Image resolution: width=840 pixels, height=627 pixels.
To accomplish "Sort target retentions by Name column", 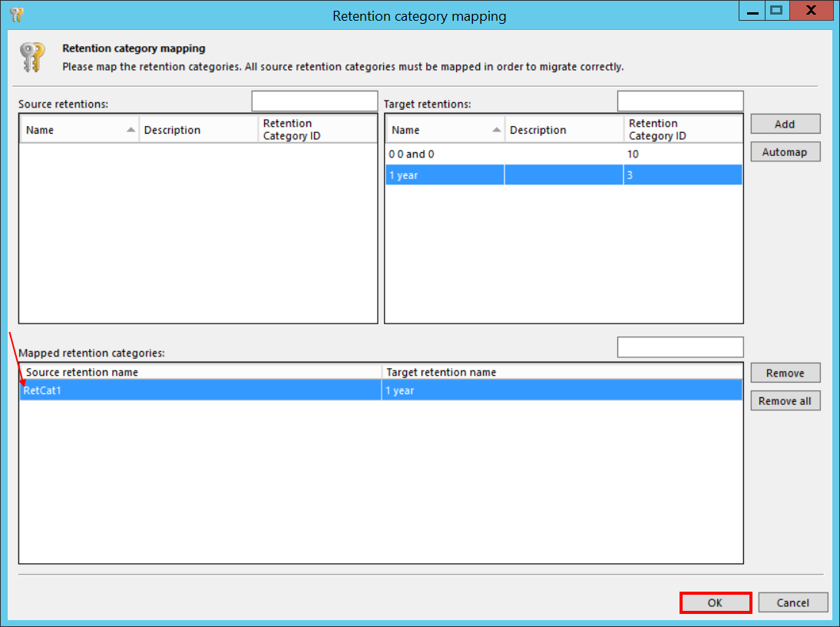I will 444,130.
